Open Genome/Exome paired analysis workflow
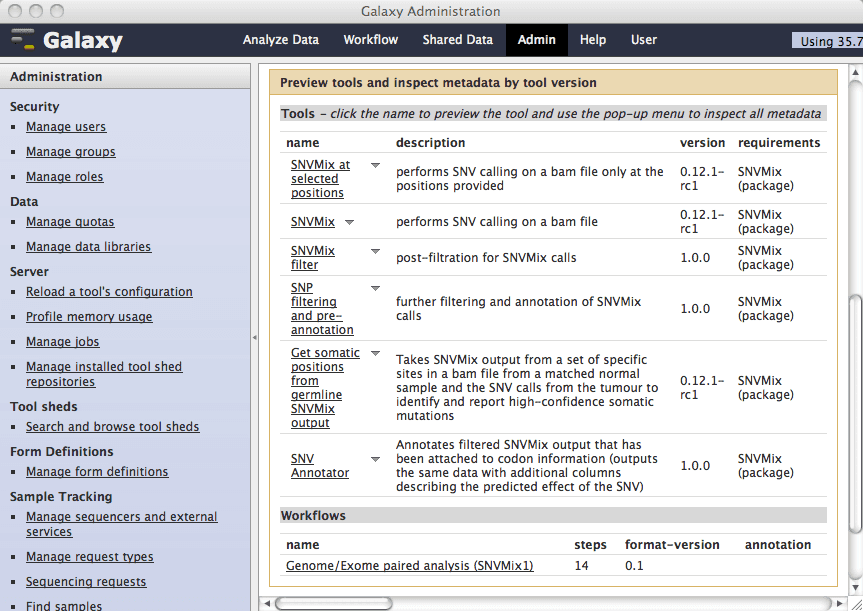This screenshot has height=611, width=863. (x=409, y=566)
